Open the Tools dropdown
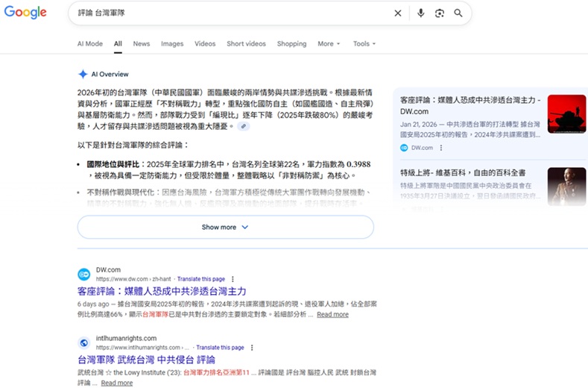 pyautogui.click(x=364, y=44)
